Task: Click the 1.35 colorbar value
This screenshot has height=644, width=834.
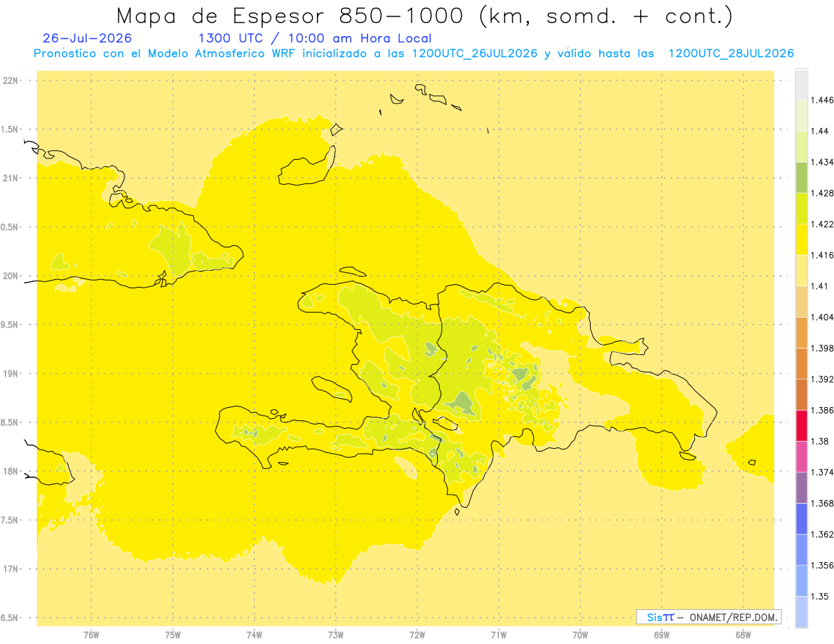Action: tap(820, 596)
